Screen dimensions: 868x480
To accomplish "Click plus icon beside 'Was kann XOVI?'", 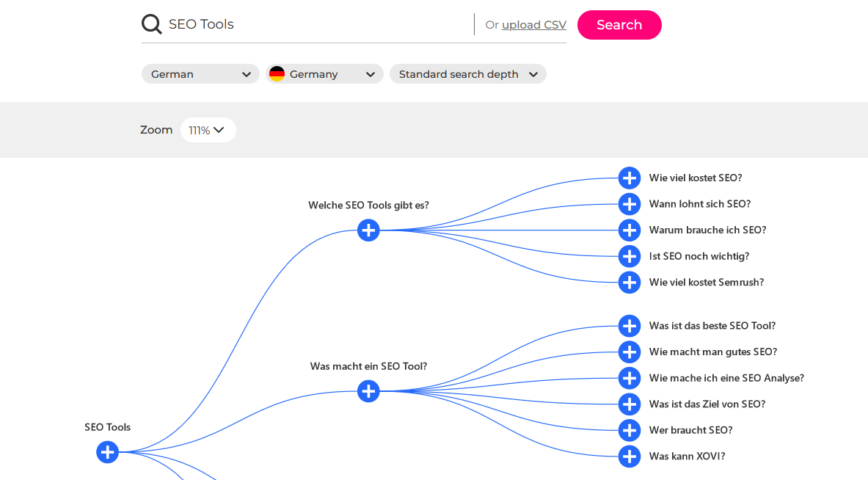I will 630,457.
